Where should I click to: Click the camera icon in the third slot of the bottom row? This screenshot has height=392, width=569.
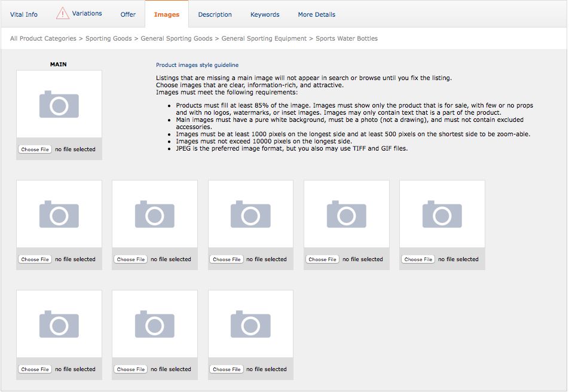[250, 323]
